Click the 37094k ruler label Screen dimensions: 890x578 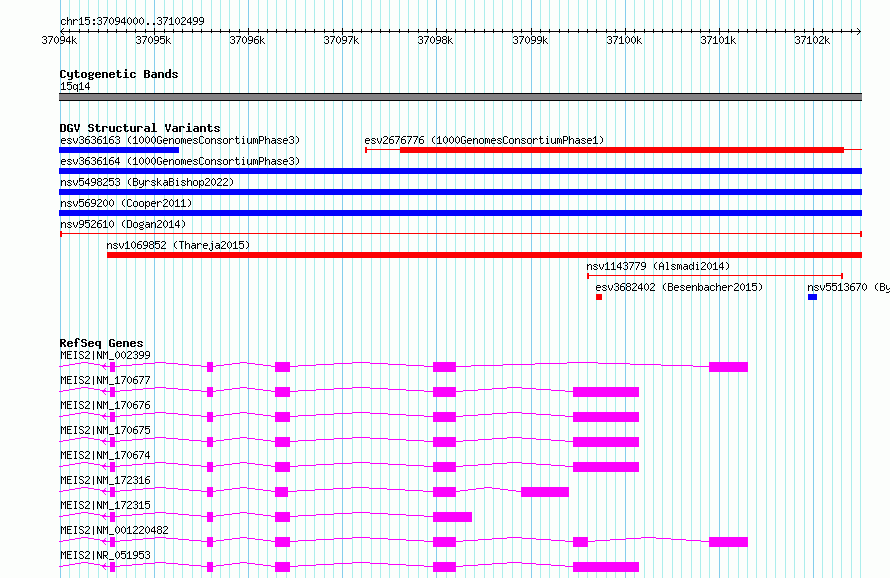pos(59,40)
